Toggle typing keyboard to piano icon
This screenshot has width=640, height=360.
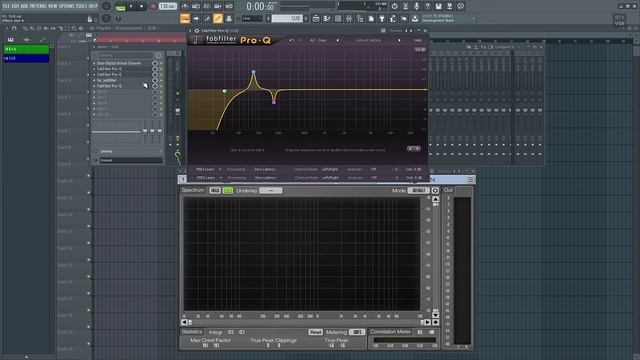click(185, 18)
